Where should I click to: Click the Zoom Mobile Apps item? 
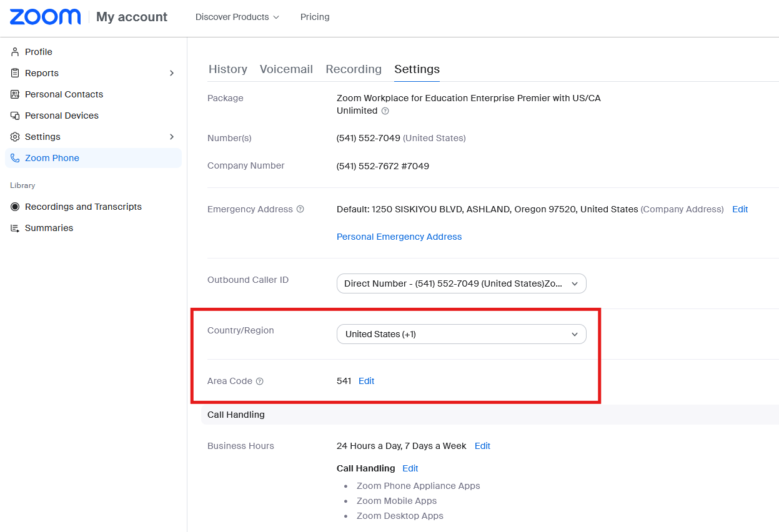pyautogui.click(x=397, y=501)
